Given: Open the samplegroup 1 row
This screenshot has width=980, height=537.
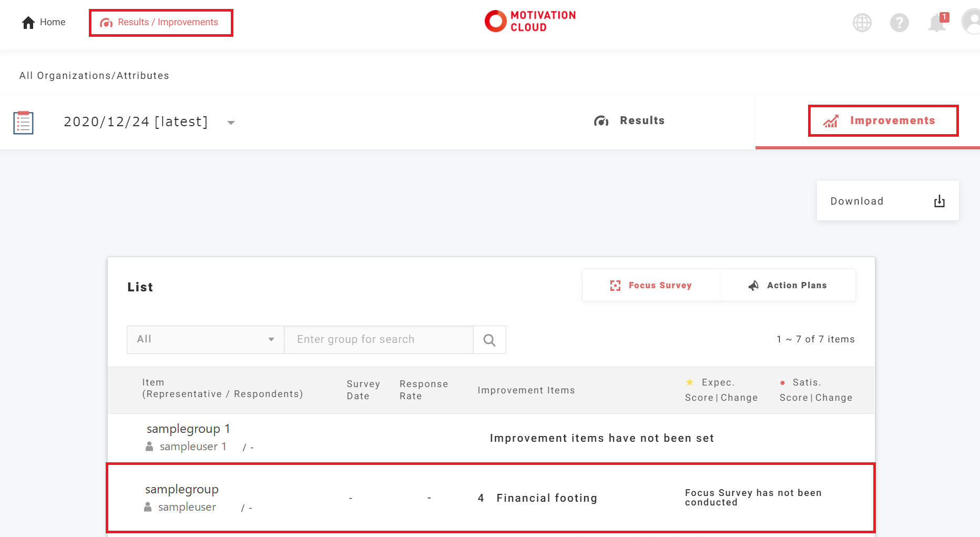Looking at the screenshot, I should [188, 429].
